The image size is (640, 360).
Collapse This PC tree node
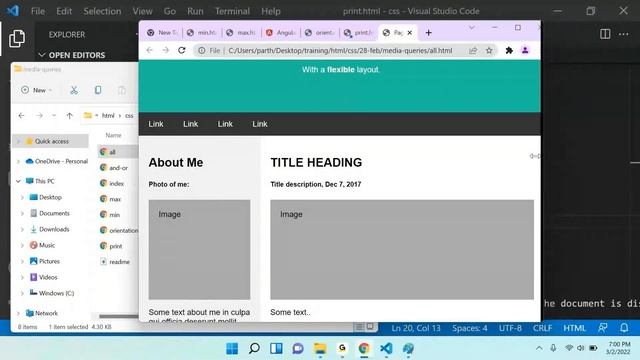tap(18, 181)
